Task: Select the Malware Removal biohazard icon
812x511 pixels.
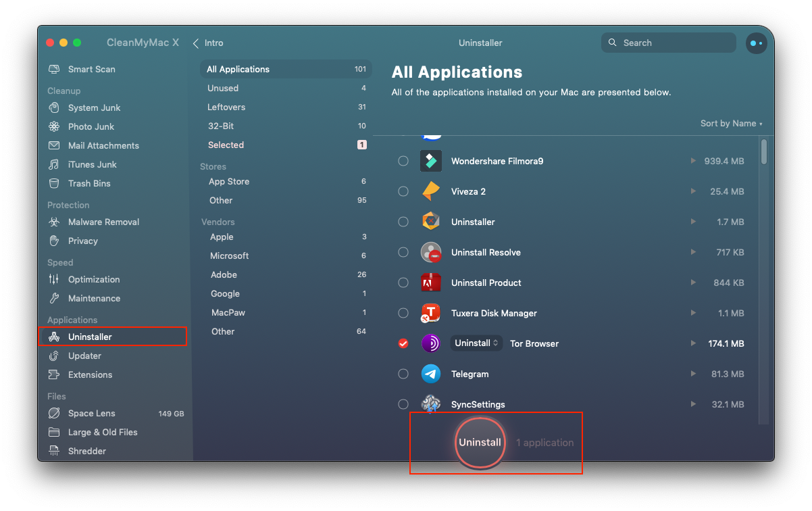Action: 54,222
